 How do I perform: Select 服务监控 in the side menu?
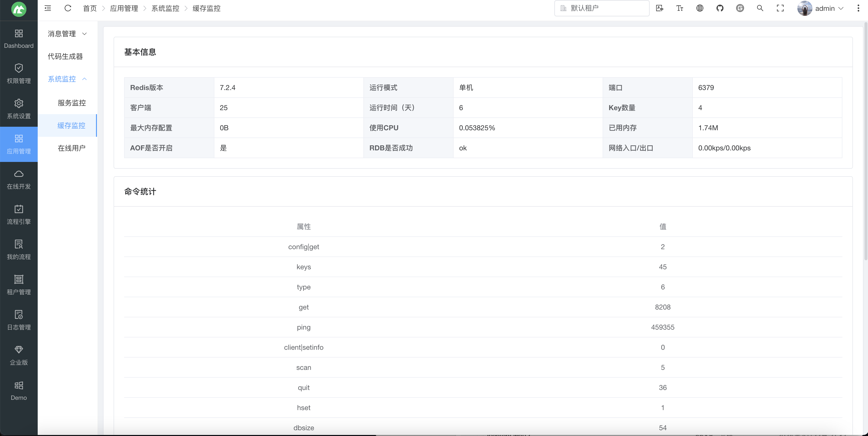point(71,103)
